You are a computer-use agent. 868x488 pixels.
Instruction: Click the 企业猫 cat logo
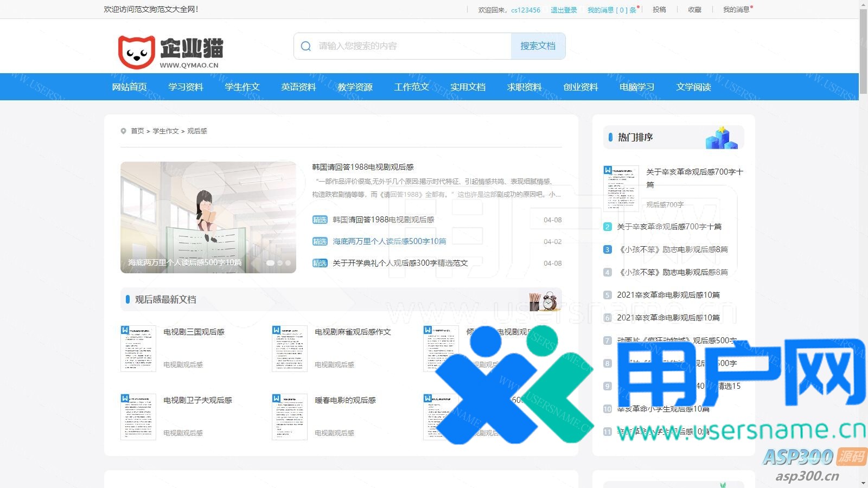pyautogui.click(x=170, y=52)
